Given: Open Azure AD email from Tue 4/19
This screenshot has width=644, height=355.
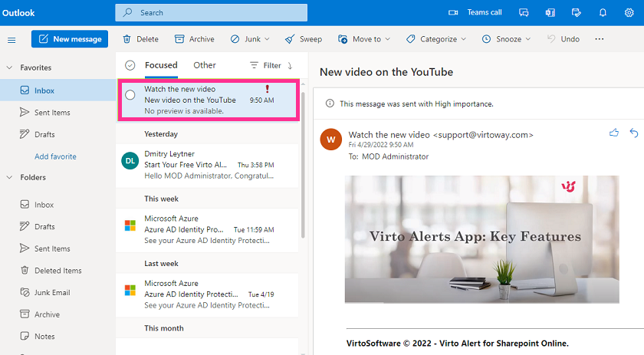Looking at the screenshot, I should point(208,294).
